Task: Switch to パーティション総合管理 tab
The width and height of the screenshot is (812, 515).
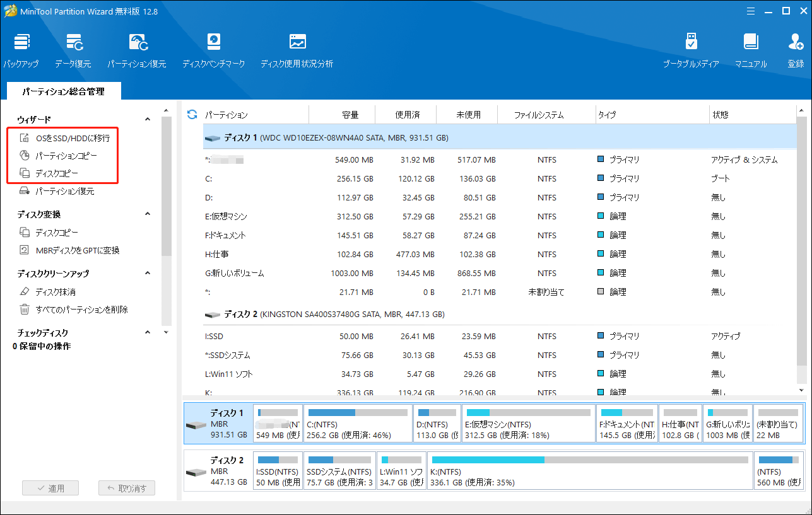Action: pos(63,91)
